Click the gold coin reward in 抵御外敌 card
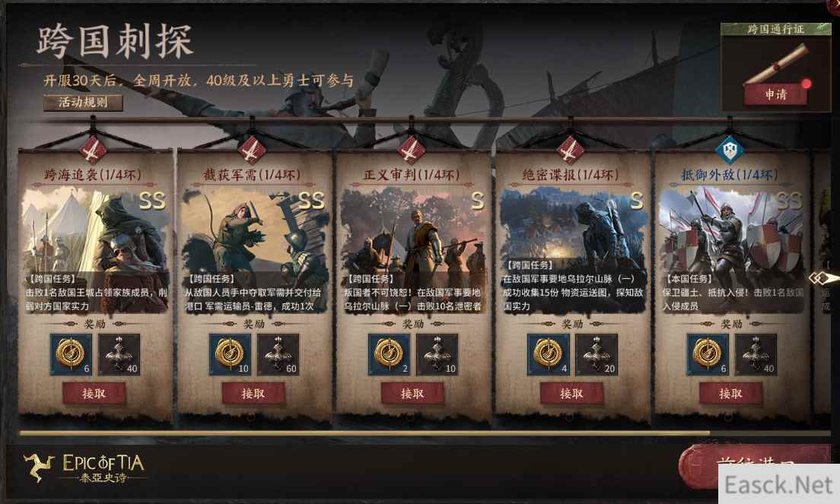 click(708, 354)
